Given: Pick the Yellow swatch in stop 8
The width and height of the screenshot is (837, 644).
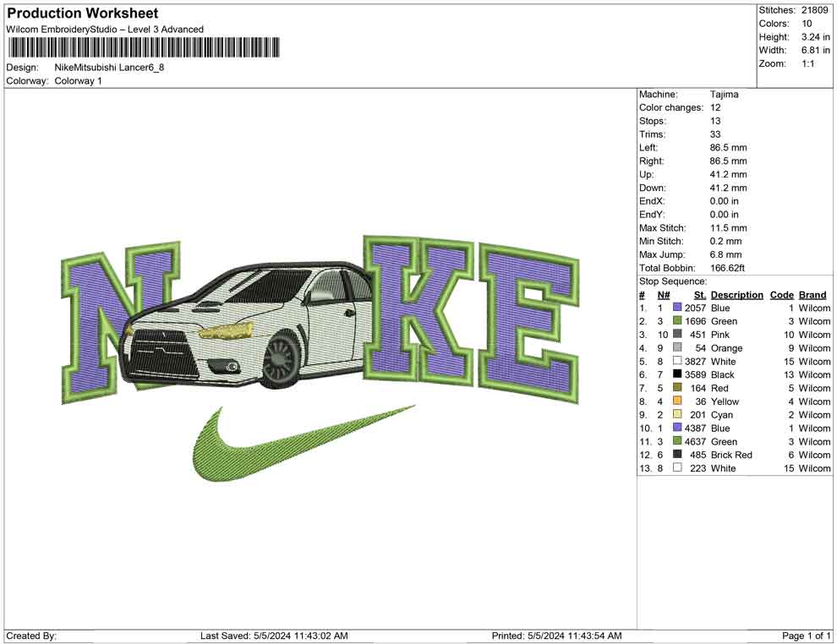Looking at the screenshot, I should pos(677,401).
